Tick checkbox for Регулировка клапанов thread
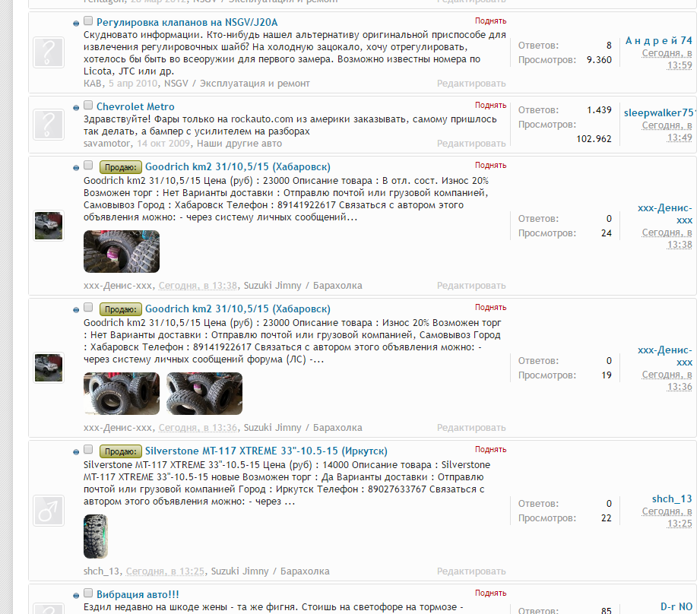Viewport: 700px width, 614px height. 88,21
